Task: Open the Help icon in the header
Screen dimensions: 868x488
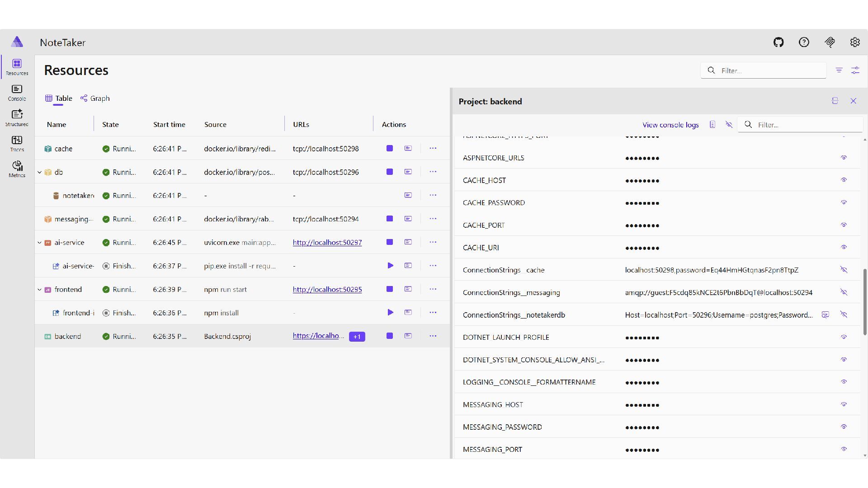Action: point(804,42)
